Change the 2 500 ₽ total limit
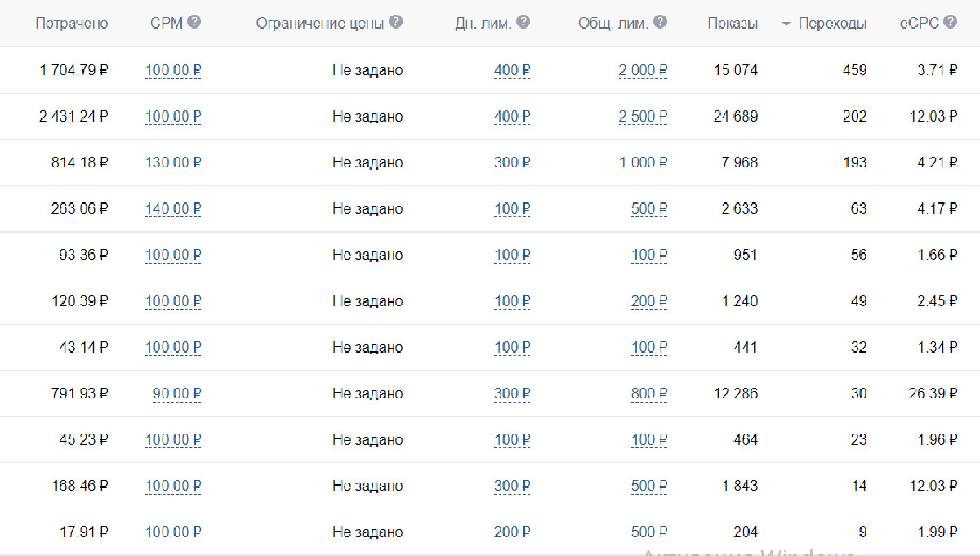This screenshot has height=556, width=980. [643, 117]
